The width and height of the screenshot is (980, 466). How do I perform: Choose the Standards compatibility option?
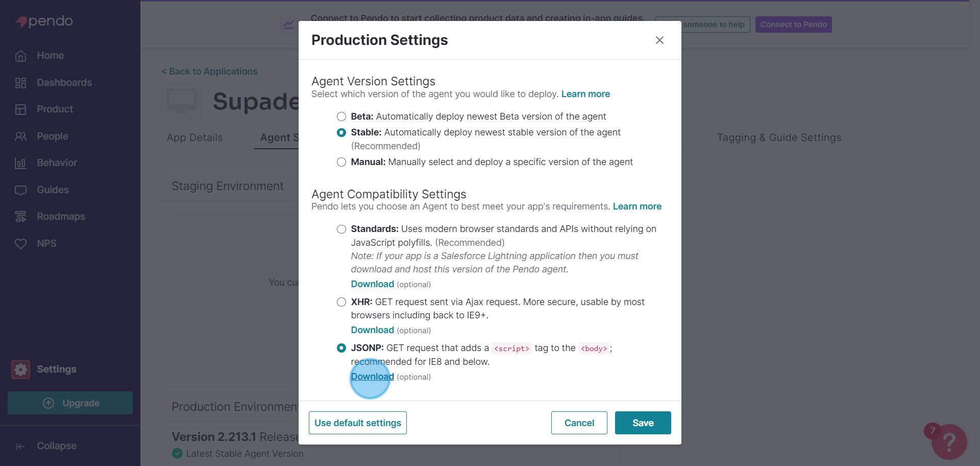pos(341,229)
